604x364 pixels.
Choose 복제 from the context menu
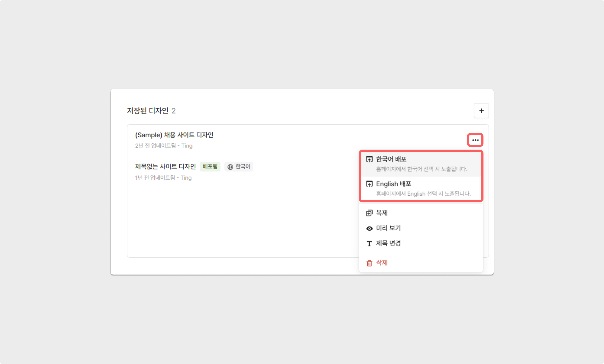click(x=382, y=213)
